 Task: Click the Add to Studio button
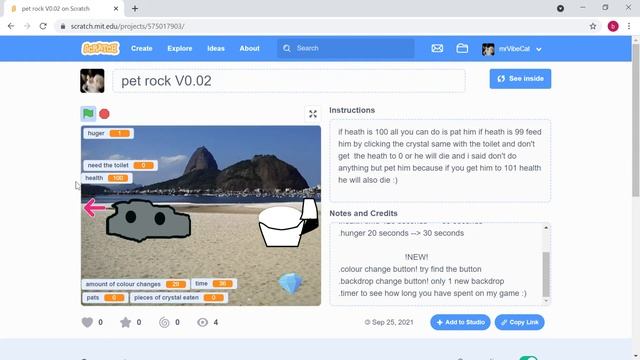point(460,322)
